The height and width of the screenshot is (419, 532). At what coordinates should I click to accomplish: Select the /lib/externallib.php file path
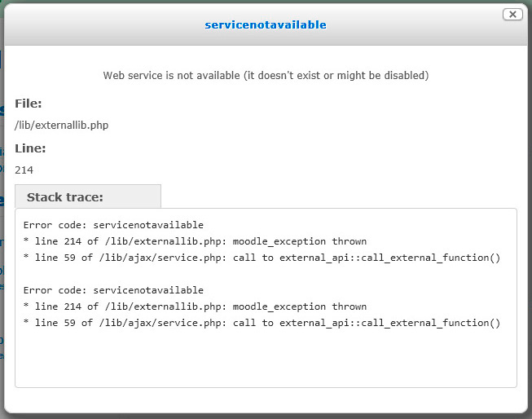61,126
